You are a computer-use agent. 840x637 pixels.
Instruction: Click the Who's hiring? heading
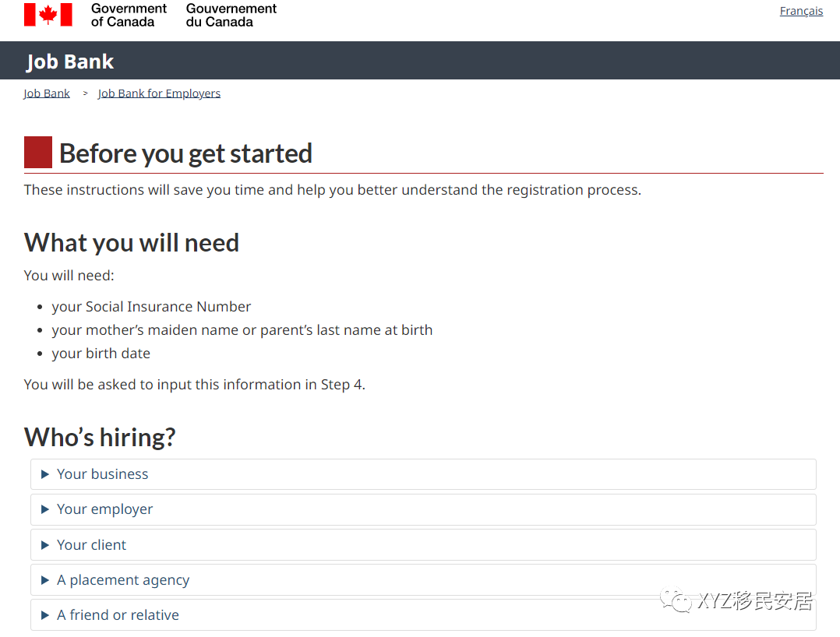(x=101, y=438)
